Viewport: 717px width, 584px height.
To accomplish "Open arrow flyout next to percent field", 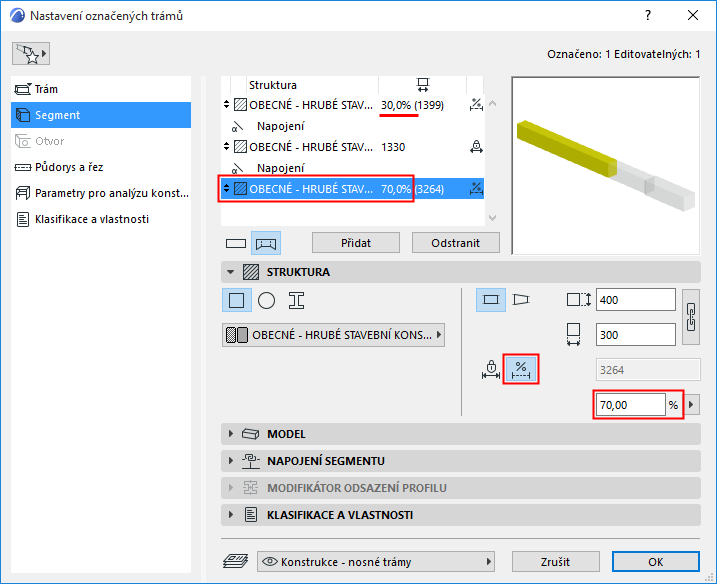I will 691,405.
